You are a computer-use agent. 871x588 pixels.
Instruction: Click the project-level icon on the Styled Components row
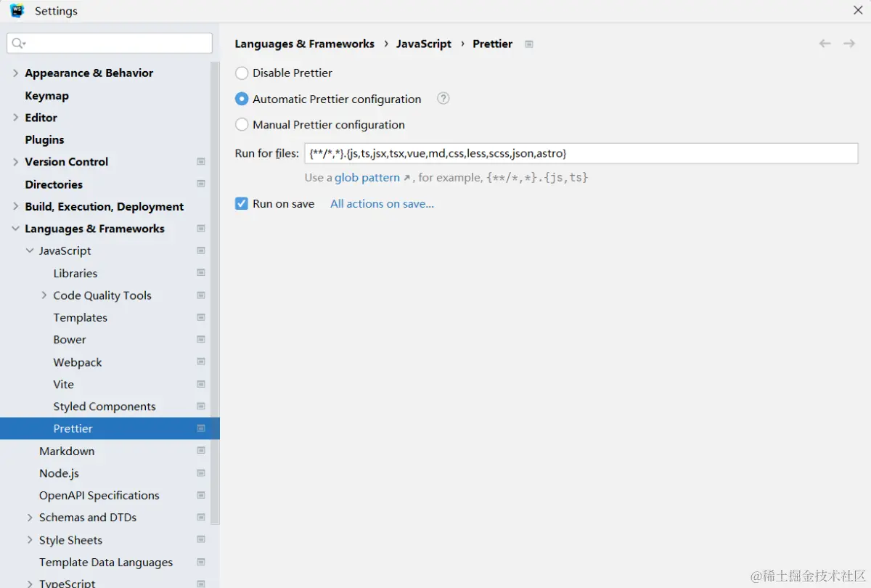201,407
